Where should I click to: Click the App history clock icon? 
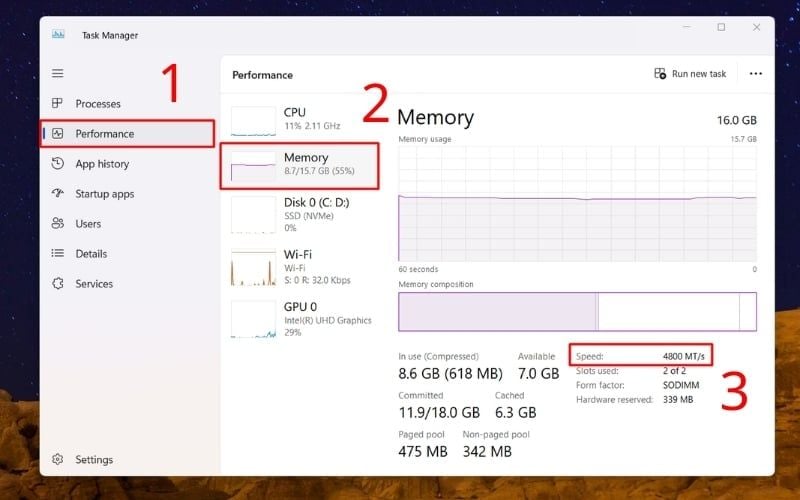pyautogui.click(x=57, y=164)
